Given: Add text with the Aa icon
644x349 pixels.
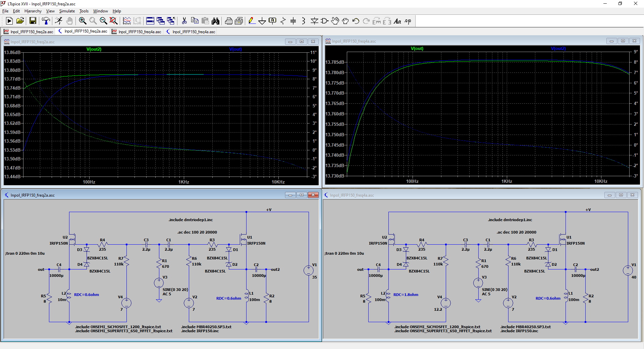Looking at the screenshot, I should tap(397, 21).
